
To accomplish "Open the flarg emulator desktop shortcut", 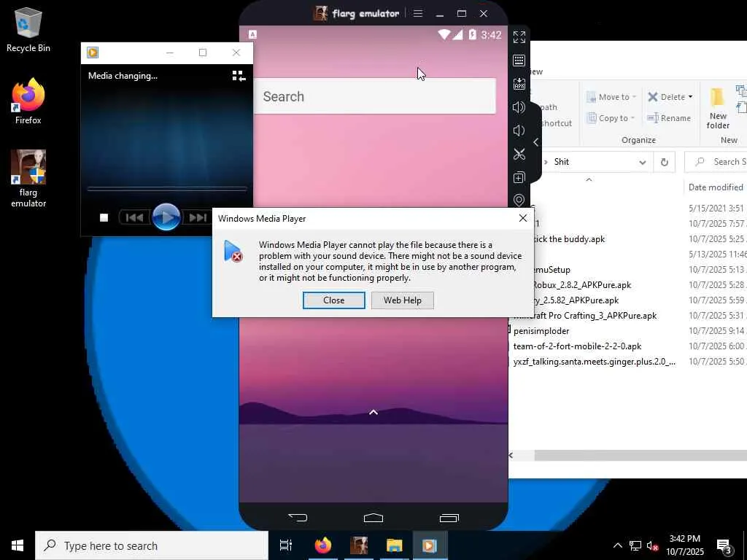I will 28,179.
